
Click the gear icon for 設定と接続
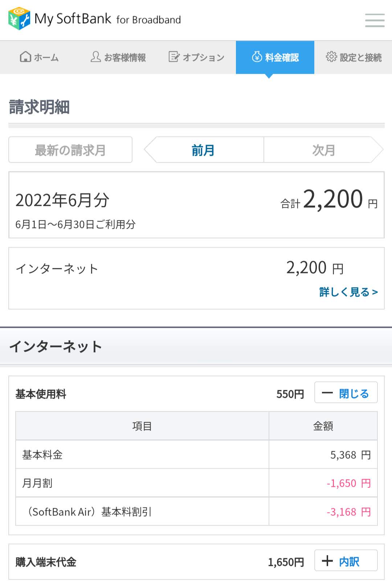coord(331,57)
